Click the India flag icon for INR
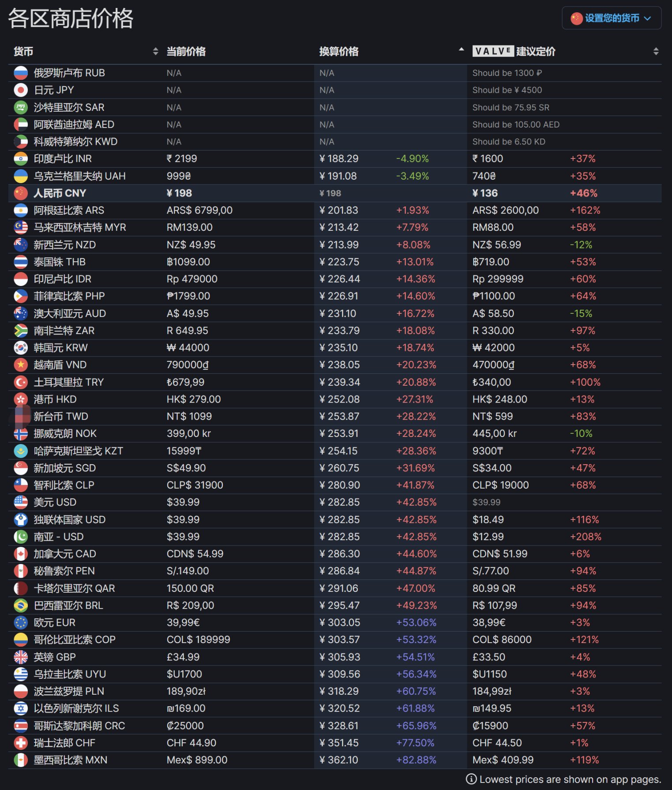Viewport: 672px width, 790px height. tap(21, 159)
